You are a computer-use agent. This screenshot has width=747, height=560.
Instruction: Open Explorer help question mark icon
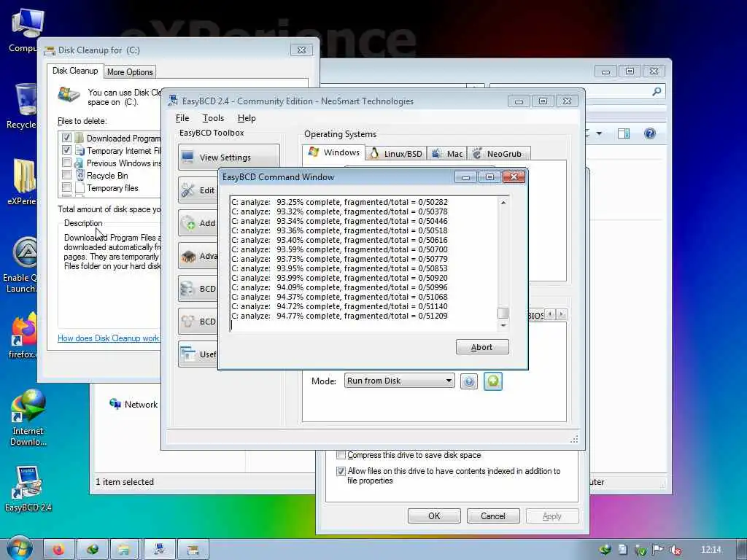pos(650,133)
